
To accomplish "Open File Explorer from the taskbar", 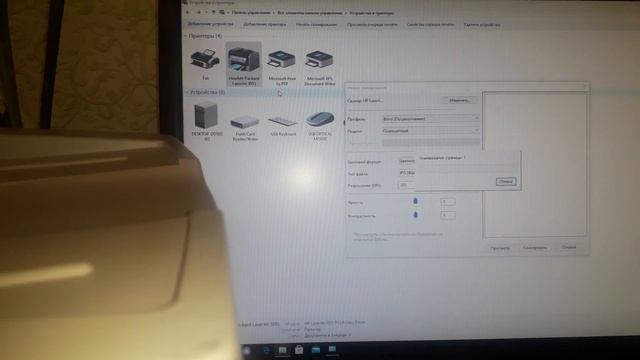I will pyautogui.click(x=282, y=350).
